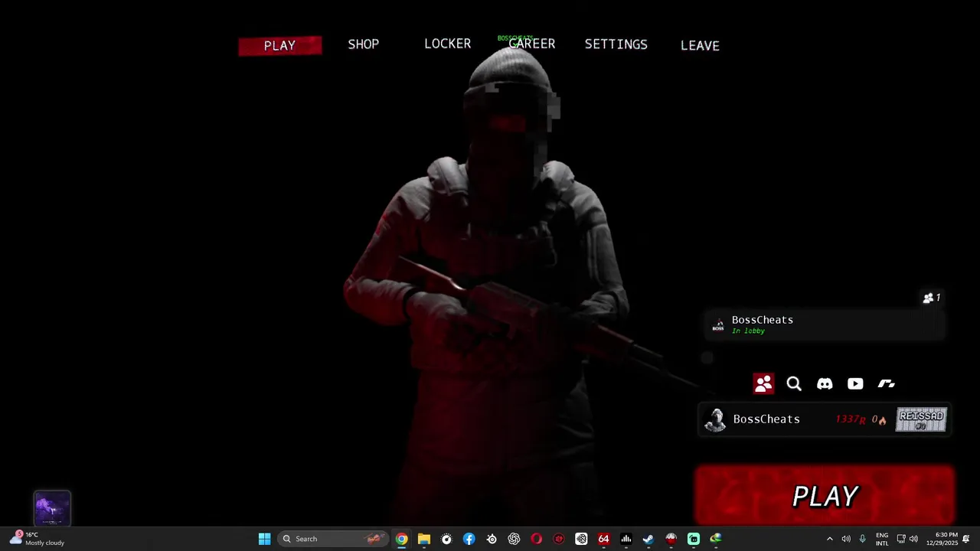Click the player search magnifier icon

(x=794, y=383)
